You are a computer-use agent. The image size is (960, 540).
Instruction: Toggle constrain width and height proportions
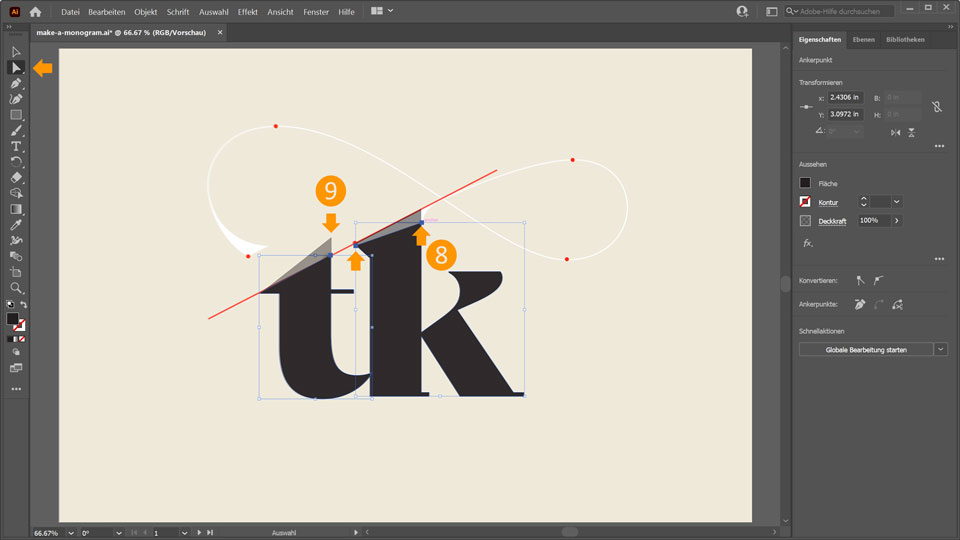(937, 107)
